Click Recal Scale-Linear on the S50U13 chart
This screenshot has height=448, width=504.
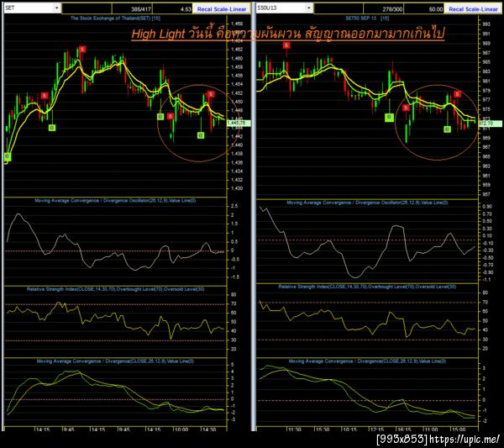[473, 9]
